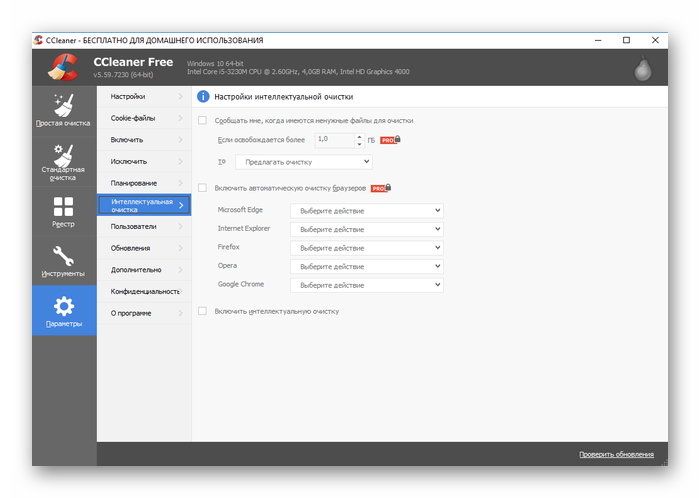Viewport: 700px width, 498px height.
Task: Open О программе page
Action: (x=144, y=313)
